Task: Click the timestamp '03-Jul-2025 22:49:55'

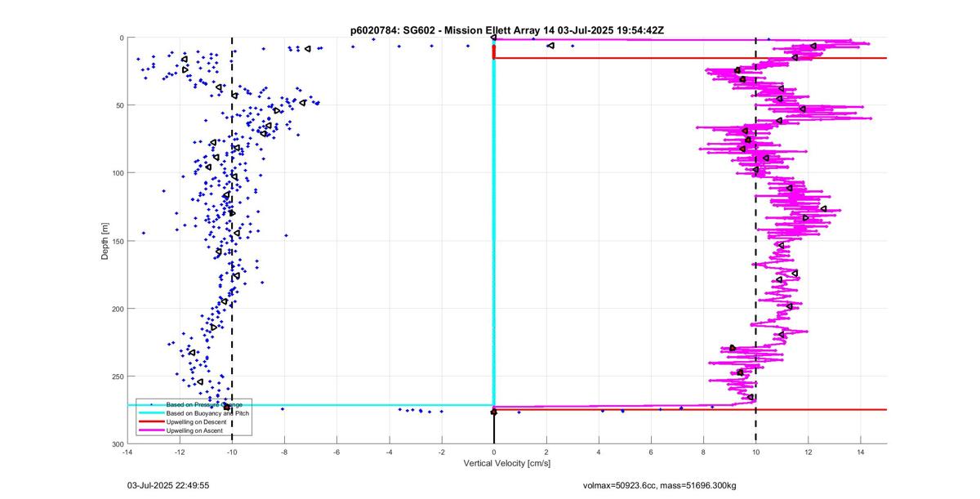Action: [x=168, y=485]
